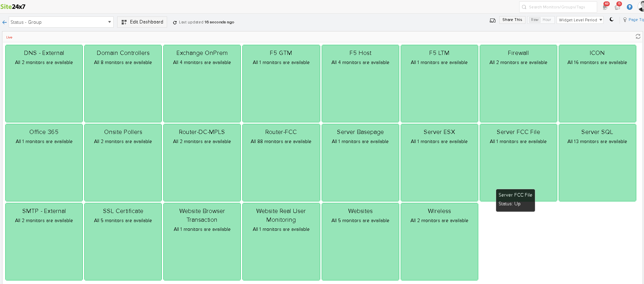Toggle dark mode with the moon icon

coord(611,20)
